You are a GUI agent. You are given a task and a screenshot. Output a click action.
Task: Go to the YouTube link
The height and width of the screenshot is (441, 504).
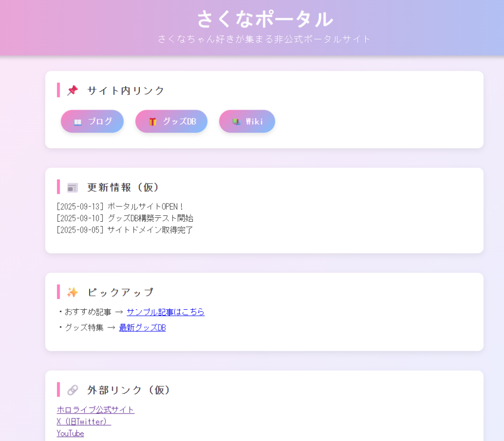tap(70, 433)
